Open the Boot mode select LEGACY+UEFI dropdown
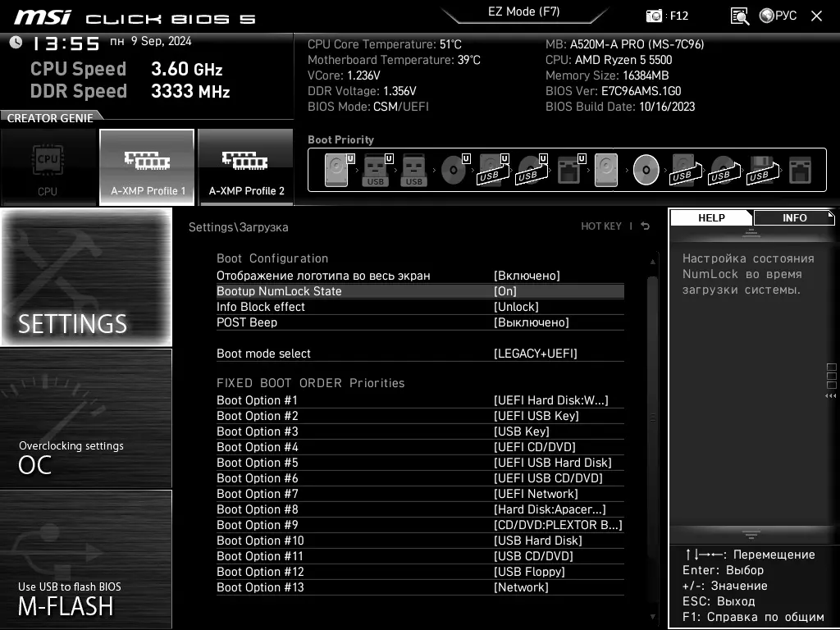 535,354
